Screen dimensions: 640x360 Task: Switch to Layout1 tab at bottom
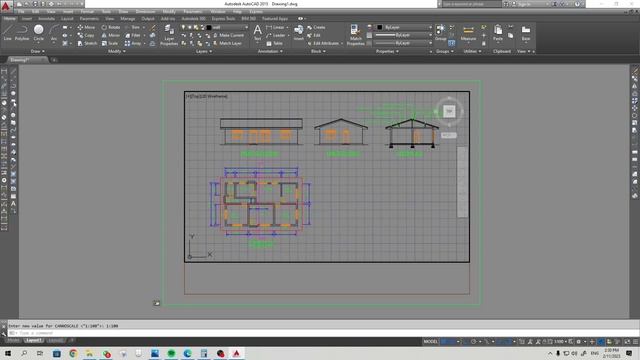tap(33, 340)
